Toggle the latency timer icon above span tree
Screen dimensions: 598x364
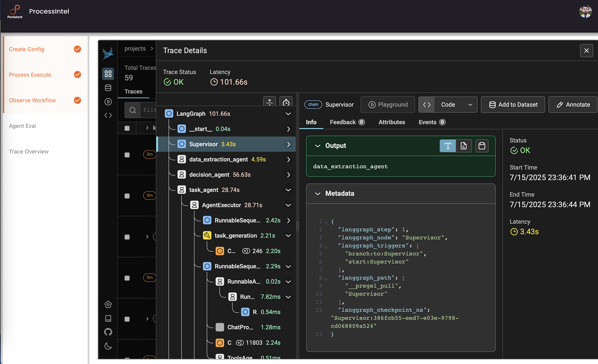pos(286,102)
